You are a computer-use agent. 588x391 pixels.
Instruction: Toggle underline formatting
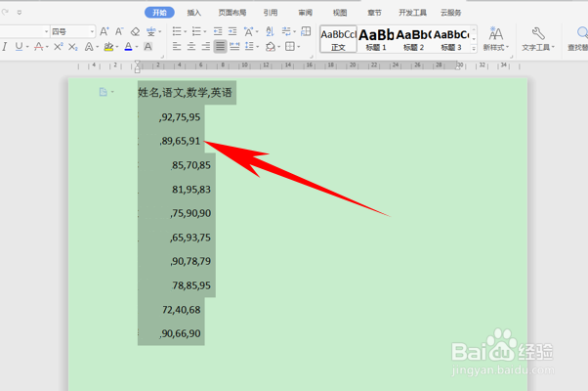pyautogui.click(x=19, y=47)
